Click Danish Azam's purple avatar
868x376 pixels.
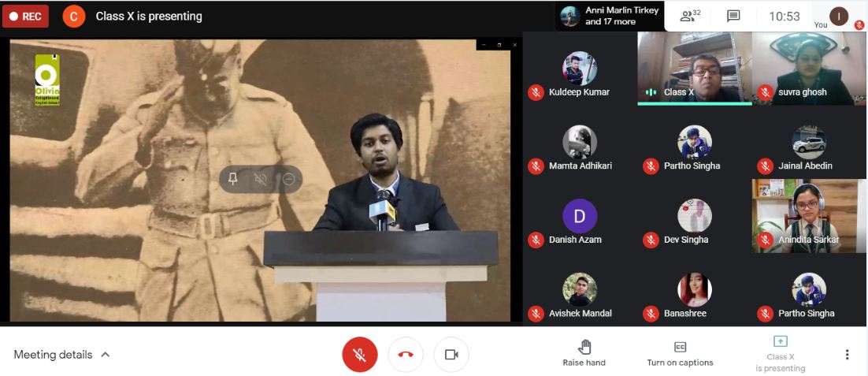(580, 216)
